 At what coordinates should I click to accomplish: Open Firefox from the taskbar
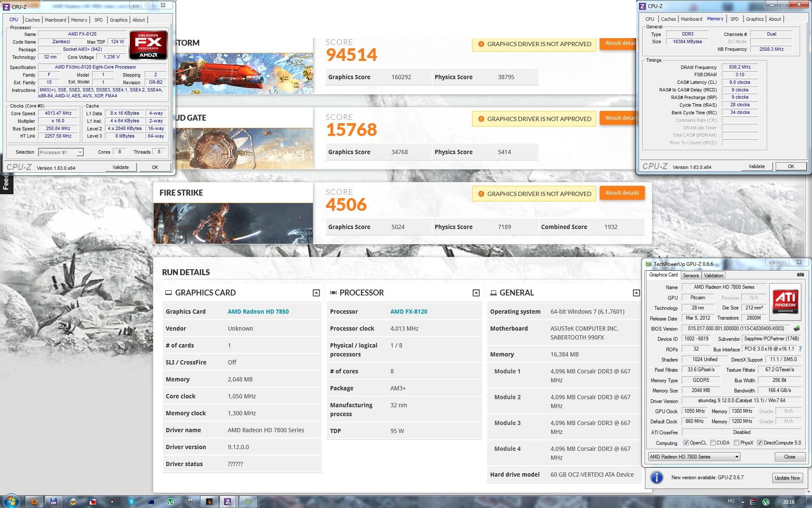point(34,502)
